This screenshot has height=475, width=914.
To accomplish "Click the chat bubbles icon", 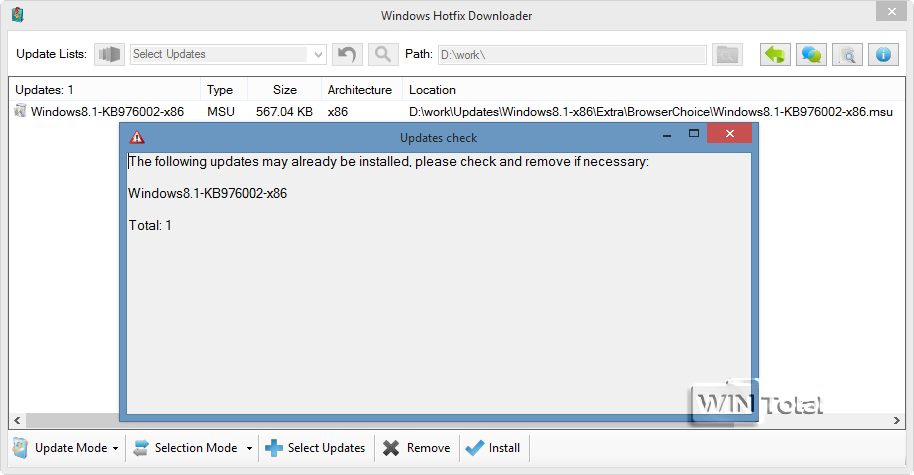I will (x=811, y=55).
